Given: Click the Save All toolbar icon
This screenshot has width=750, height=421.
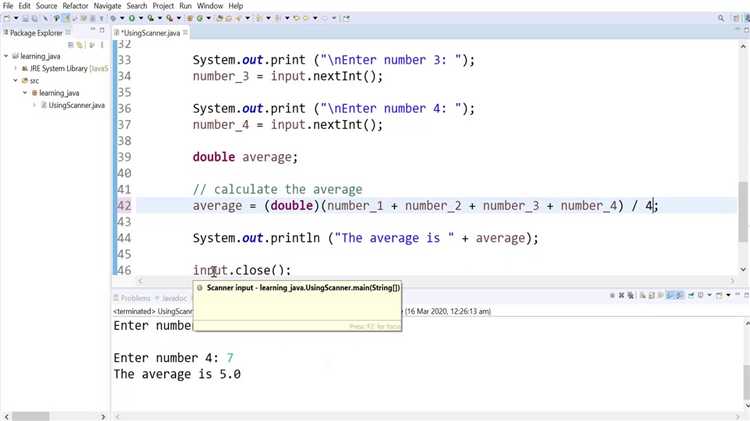Looking at the screenshot, I should 34,18.
